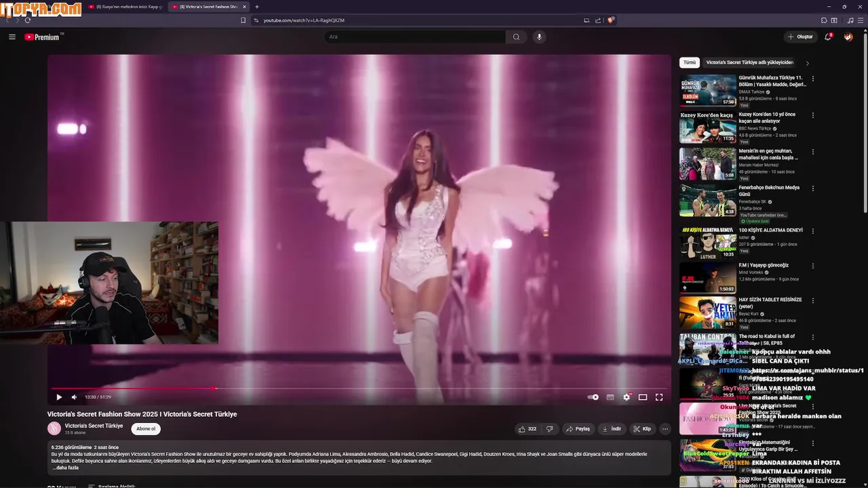
Task: Select the Victoria's Secret Türkiye adlı yükleyiciden chip
Action: [x=750, y=62]
